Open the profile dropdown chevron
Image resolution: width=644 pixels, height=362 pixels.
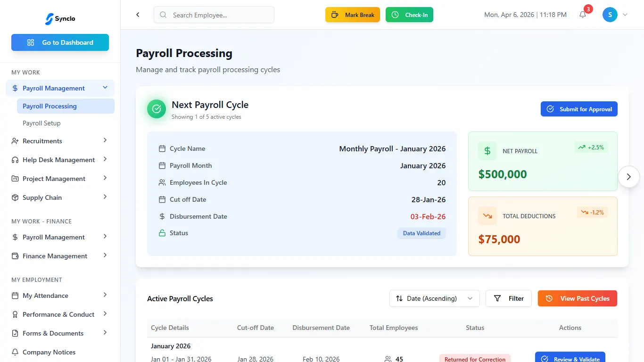tap(625, 15)
